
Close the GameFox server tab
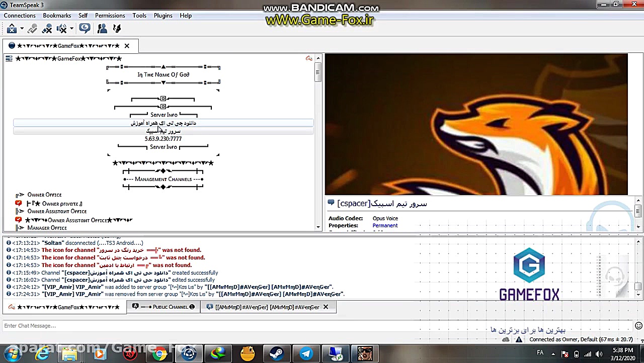127,46
